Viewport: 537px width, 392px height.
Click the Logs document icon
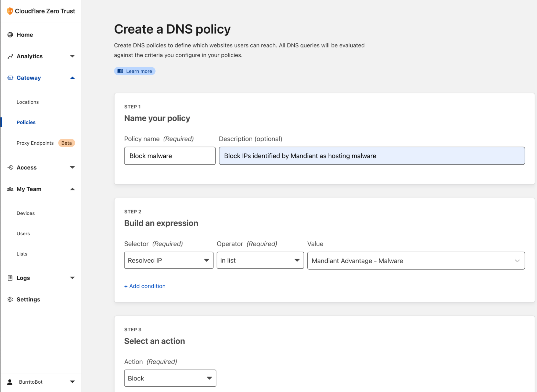pyautogui.click(x=10, y=278)
